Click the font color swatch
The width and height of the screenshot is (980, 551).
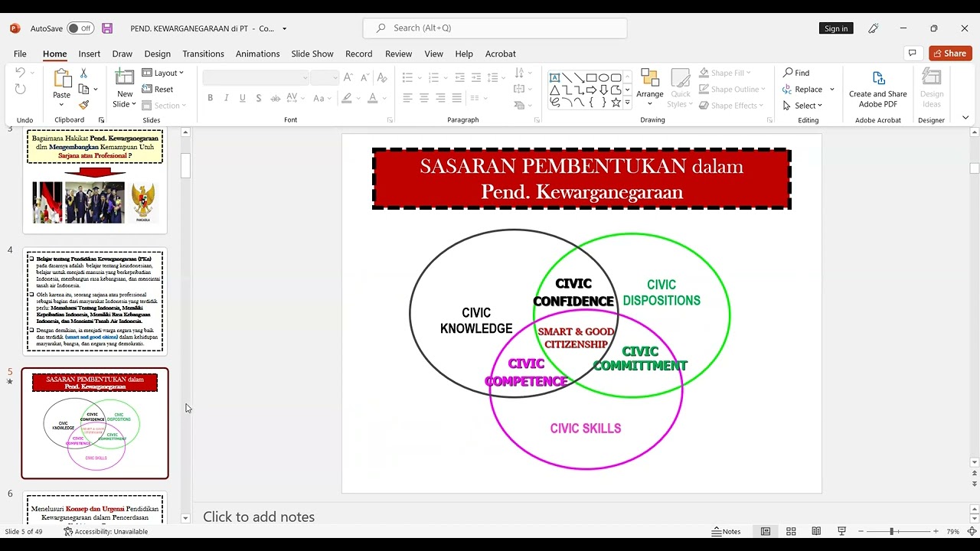[372, 98]
